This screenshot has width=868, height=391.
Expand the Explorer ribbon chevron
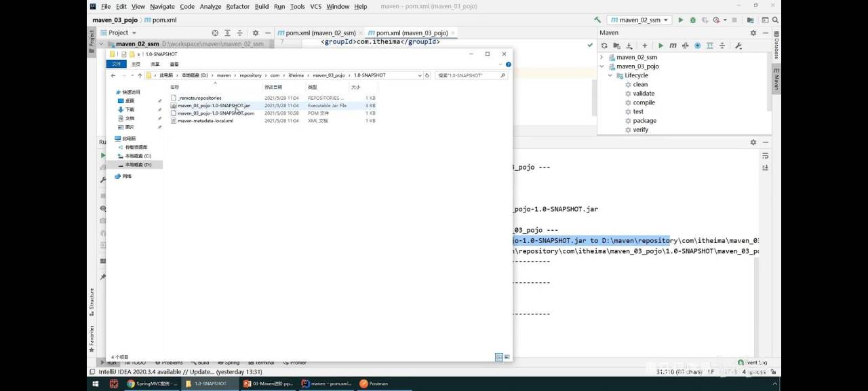(x=501, y=64)
